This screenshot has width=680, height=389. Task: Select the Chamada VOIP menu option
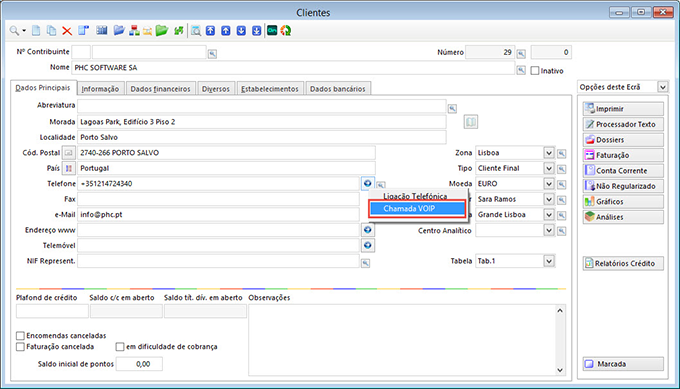click(x=417, y=209)
